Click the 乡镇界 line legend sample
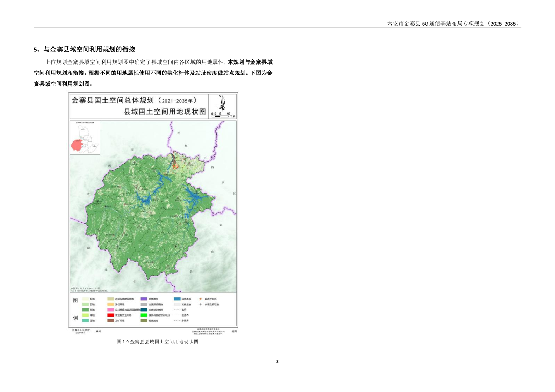 [177, 320]
